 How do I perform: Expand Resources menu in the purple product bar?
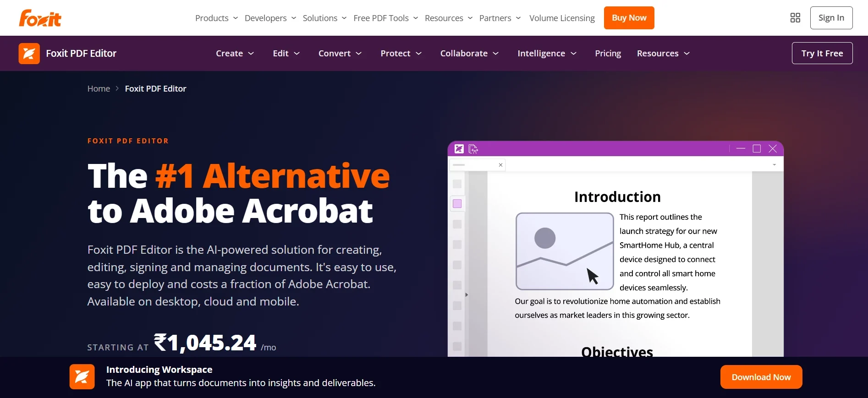click(663, 54)
